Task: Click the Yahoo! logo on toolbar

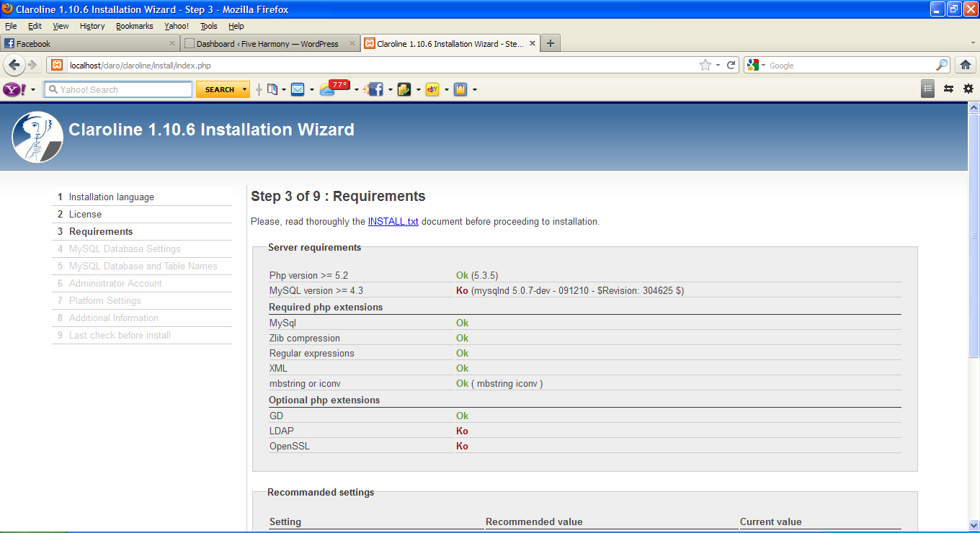Action: (14, 89)
